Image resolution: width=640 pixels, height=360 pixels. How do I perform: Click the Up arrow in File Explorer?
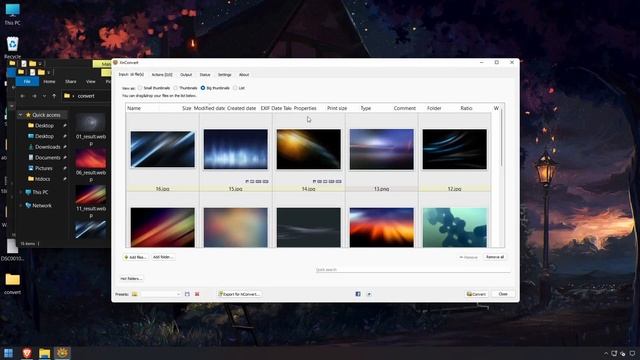[x=54, y=96]
